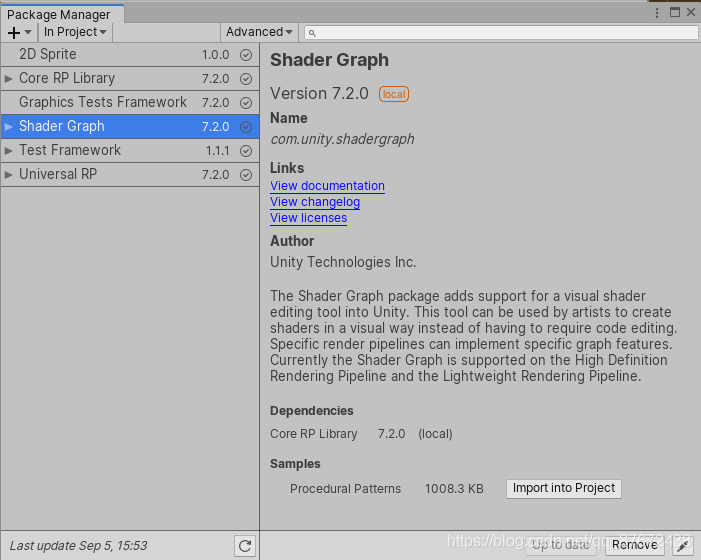The width and height of the screenshot is (701, 560).
Task: Click the search magnifier icon
Action: [x=312, y=33]
